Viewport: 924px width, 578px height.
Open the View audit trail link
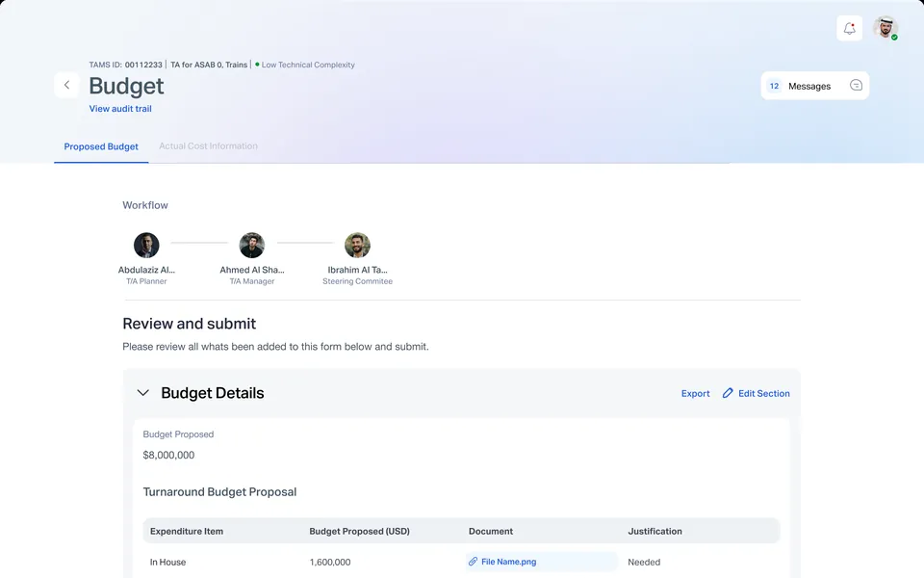pyautogui.click(x=120, y=109)
